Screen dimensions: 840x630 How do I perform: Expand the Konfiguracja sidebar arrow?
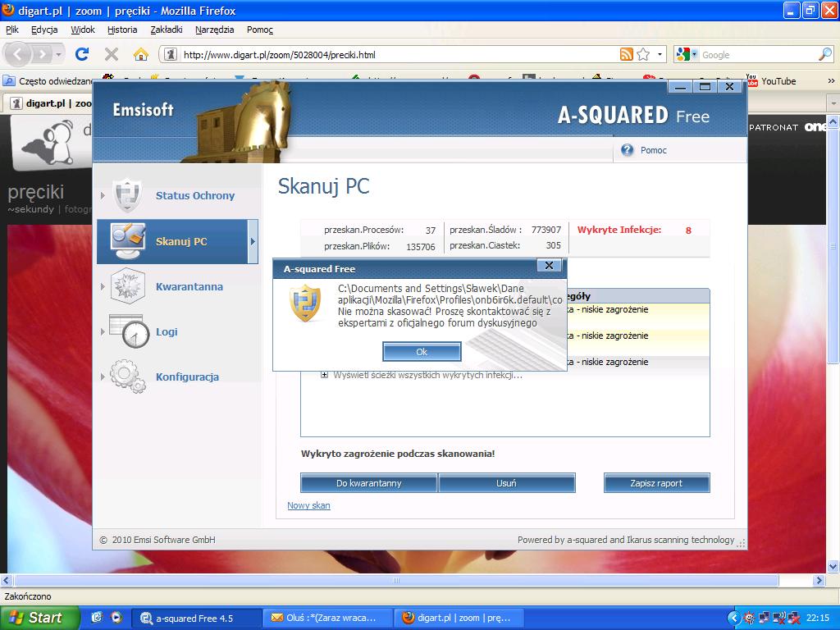pyautogui.click(x=103, y=377)
